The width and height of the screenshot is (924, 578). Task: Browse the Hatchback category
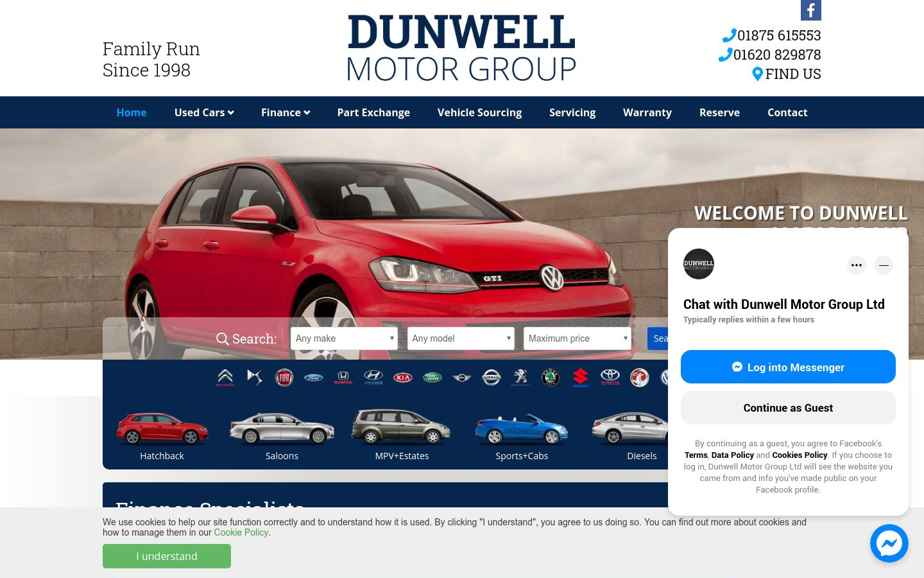162,435
